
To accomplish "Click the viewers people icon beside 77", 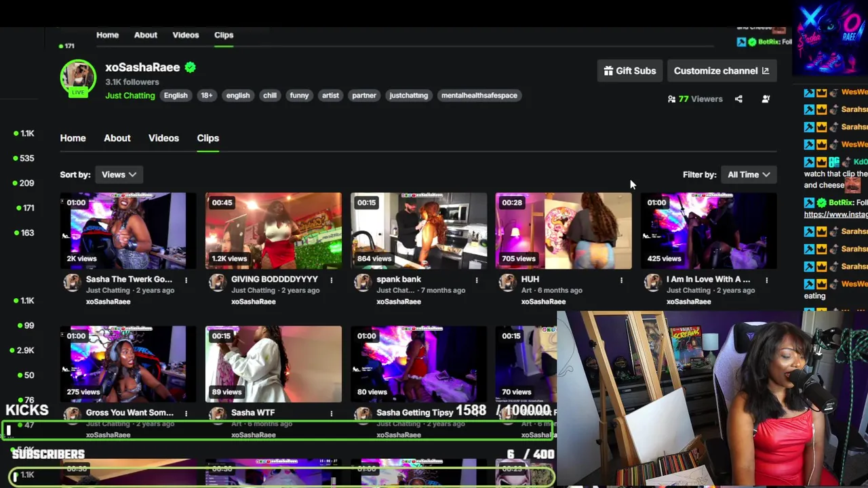I will [x=671, y=99].
